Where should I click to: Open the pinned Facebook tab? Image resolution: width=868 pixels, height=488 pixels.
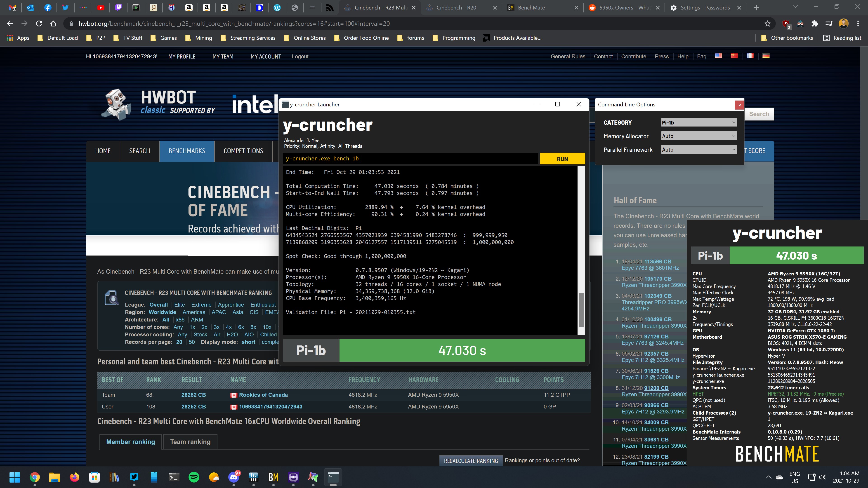click(x=48, y=7)
